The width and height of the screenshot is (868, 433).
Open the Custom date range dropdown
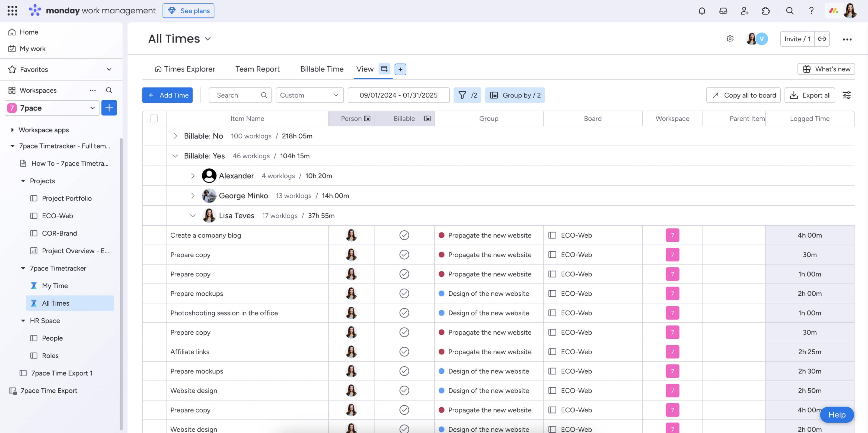tap(309, 95)
